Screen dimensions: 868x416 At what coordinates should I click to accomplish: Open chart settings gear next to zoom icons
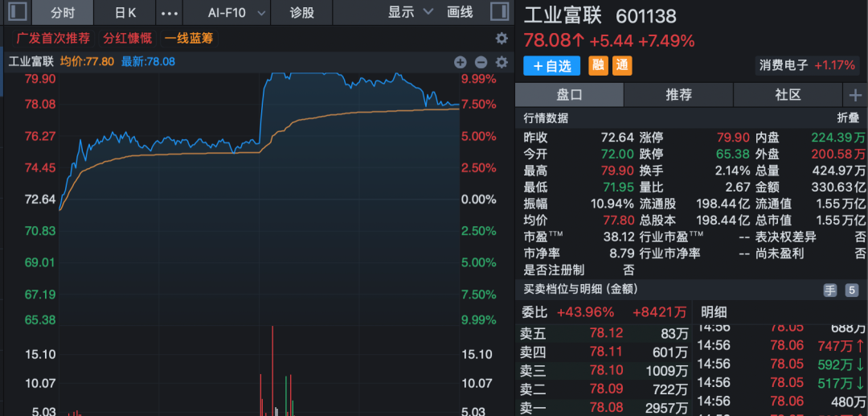(502, 62)
